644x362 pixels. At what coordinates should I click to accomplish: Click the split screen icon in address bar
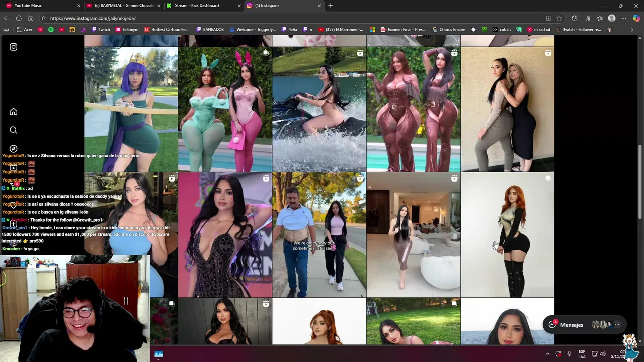[548, 18]
